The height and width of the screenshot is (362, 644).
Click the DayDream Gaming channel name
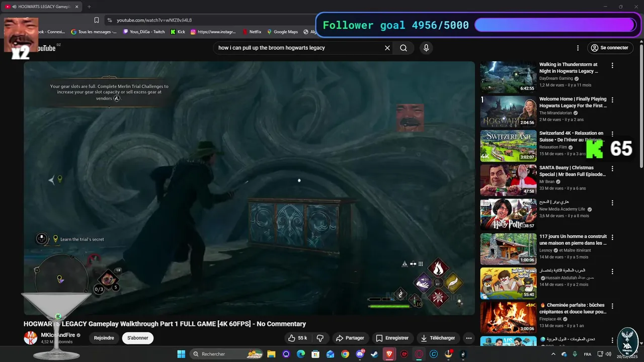pyautogui.click(x=556, y=78)
